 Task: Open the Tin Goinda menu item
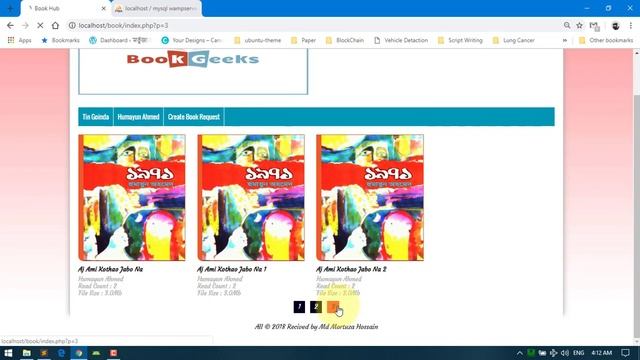[96, 117]
